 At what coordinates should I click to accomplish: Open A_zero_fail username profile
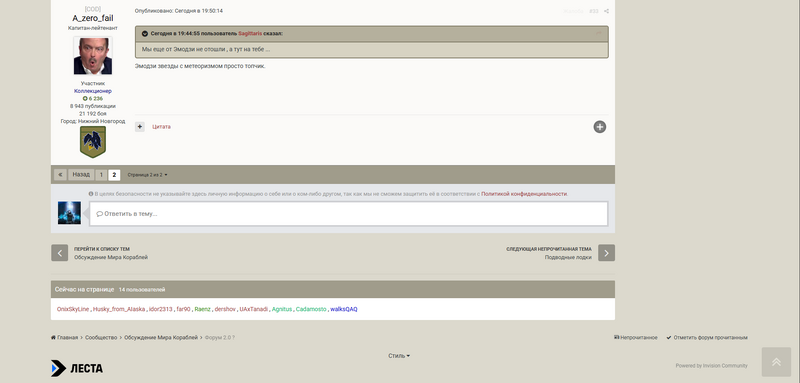tap(93, 18)
